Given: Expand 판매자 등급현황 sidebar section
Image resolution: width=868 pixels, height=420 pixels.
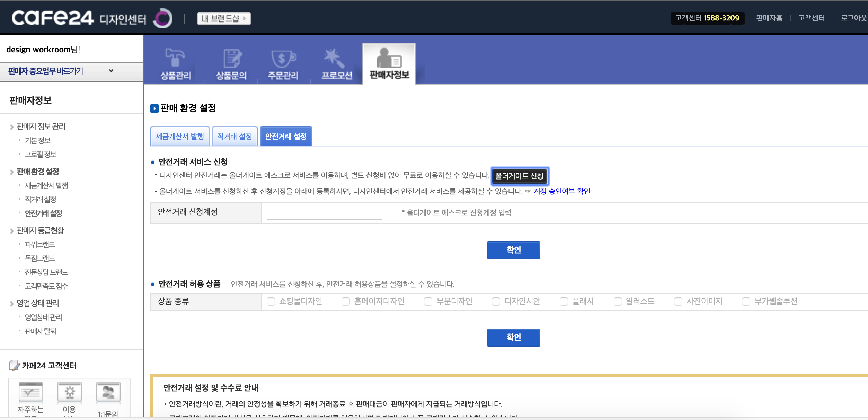Looking at the screenshot, I should pos(40,230).
